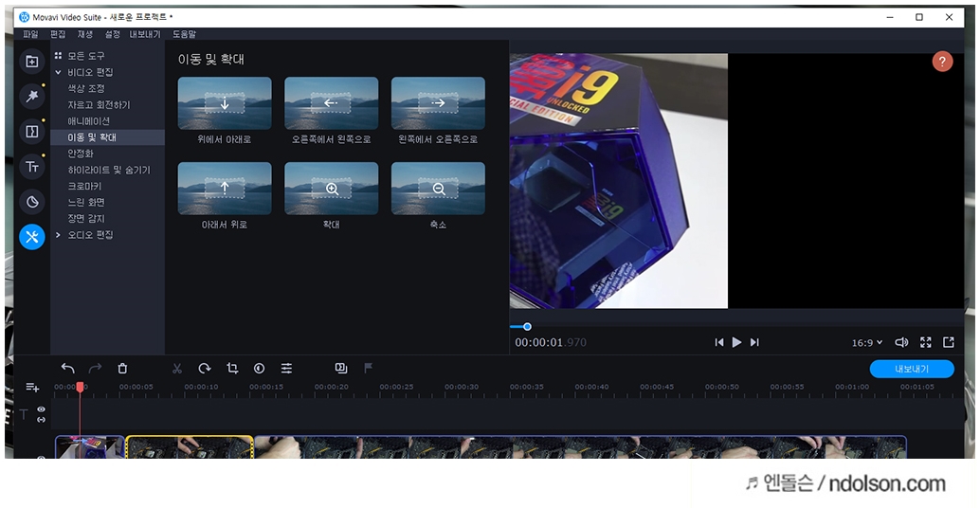Select 안정화 tool
This screenshot has height=508, width=980.
[80, 154]
